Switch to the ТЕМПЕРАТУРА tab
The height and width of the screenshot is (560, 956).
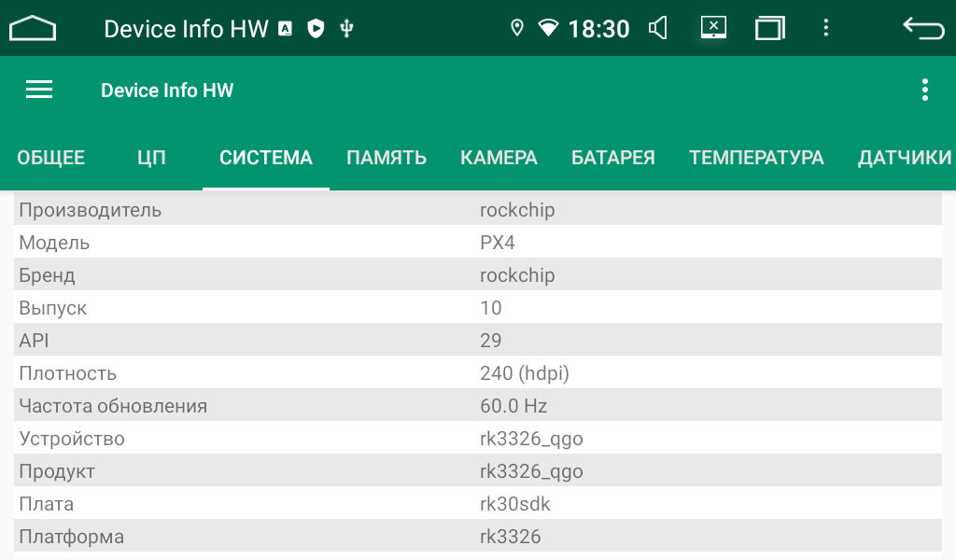click(x=756, y=158)
